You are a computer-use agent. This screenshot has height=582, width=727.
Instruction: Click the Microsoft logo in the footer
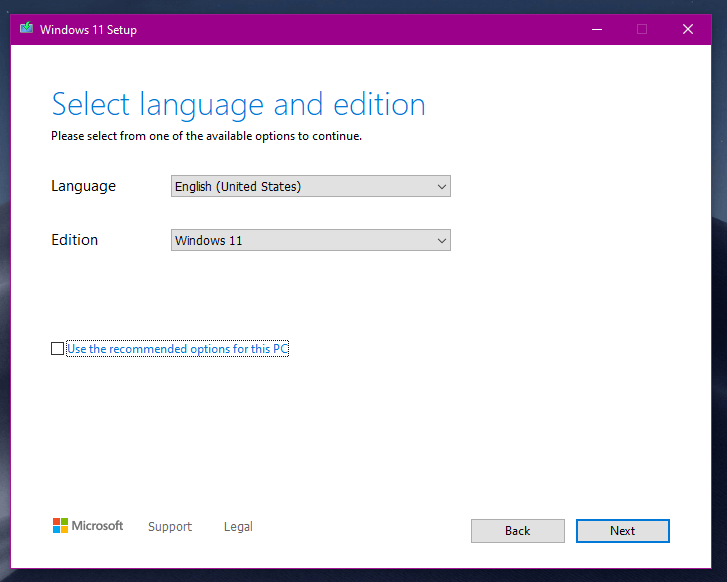click(88, 526)
